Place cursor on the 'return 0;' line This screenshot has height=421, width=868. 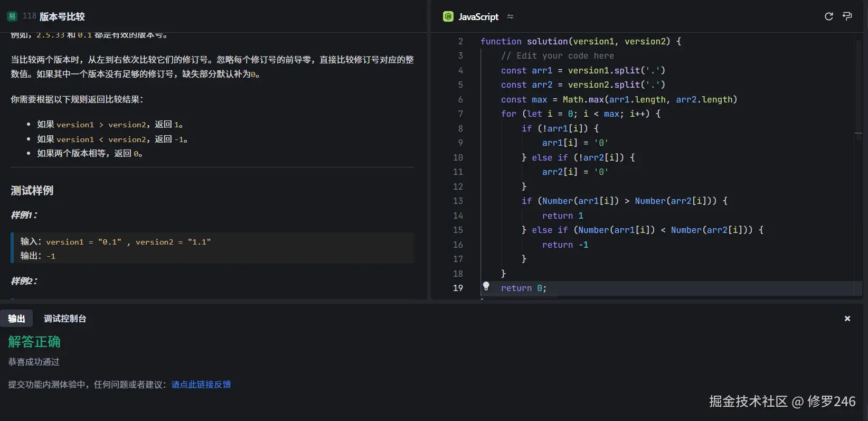click(x=524, y=288)
